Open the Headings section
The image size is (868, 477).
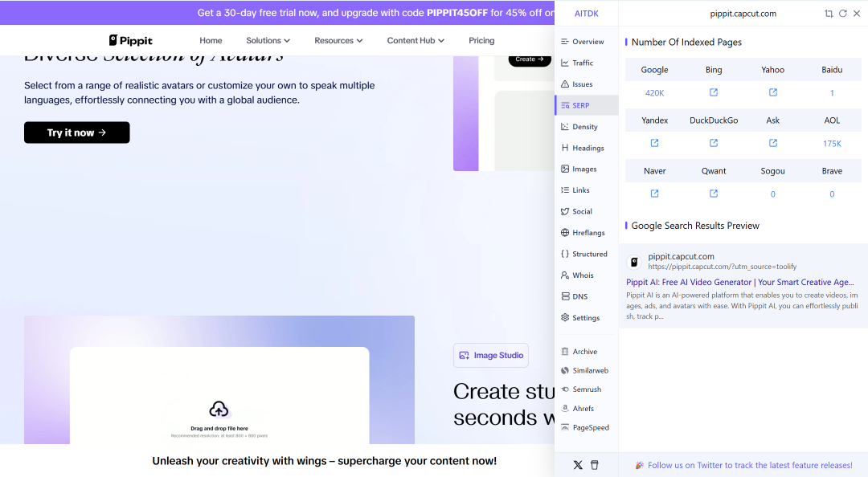[583, 148]
